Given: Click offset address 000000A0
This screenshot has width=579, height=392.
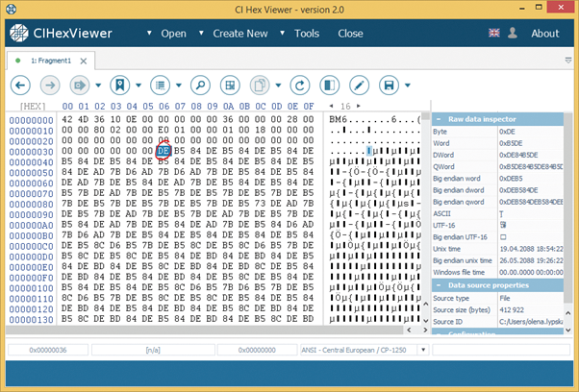Looking at the screenshot, I should point(32,226).
